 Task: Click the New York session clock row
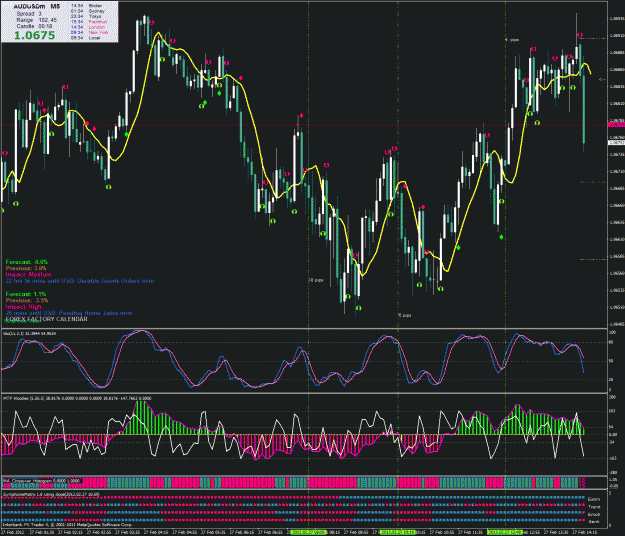pyautogui.click(x=90, y=32)
